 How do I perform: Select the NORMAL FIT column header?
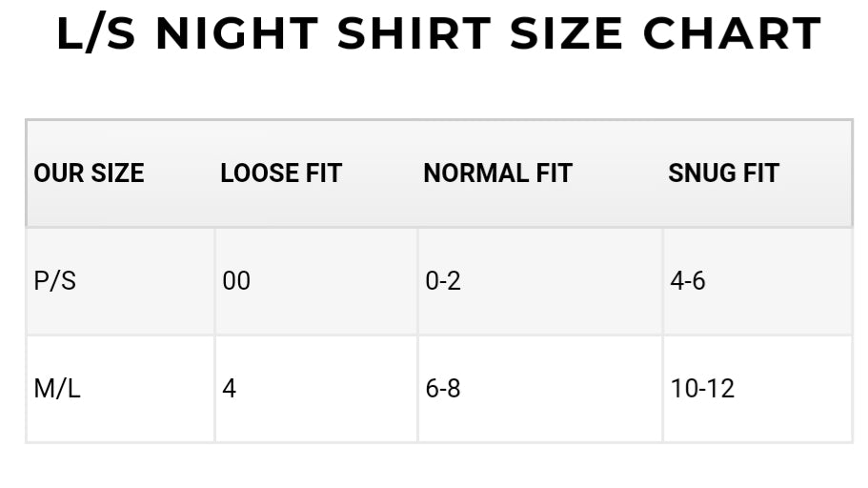[x=497, y=173]
